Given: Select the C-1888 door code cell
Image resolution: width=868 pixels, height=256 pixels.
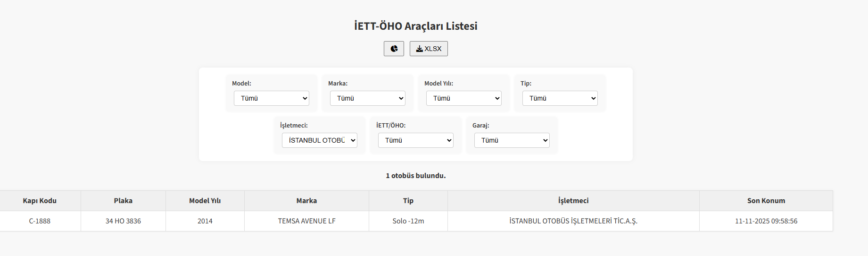Looking at the screenshot, I should pyautogui.click(x=40, y=221).
